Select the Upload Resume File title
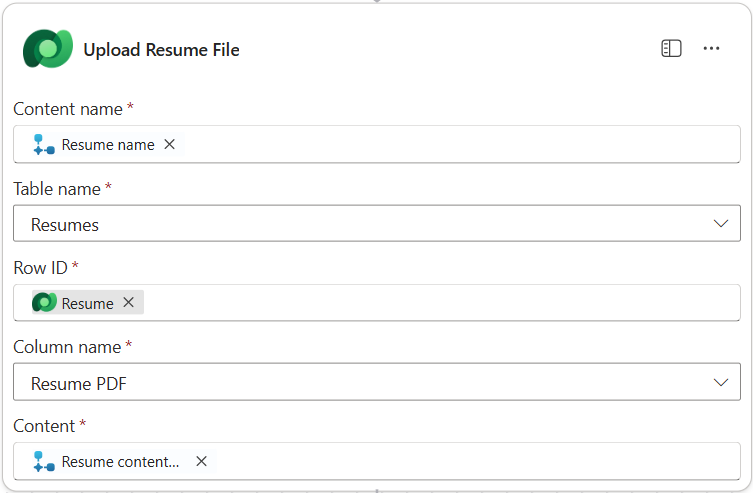 click(x=161, y=49)
